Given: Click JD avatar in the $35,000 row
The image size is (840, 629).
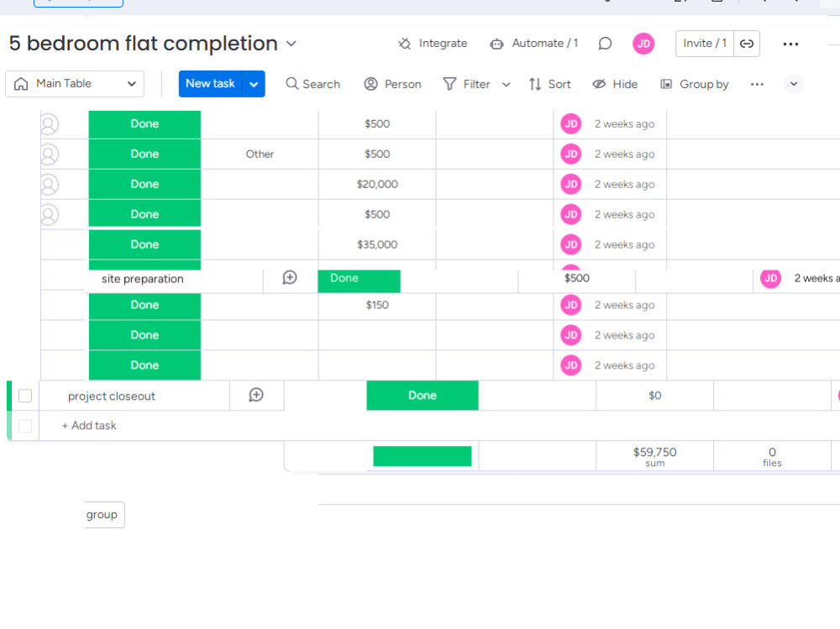Looking at the screenshot, I should (x=571, y=244).
